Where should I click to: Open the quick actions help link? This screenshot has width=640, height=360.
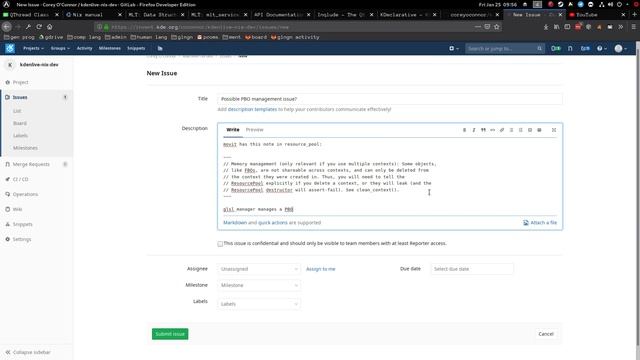pyautogui.click(x=273, y=223)
